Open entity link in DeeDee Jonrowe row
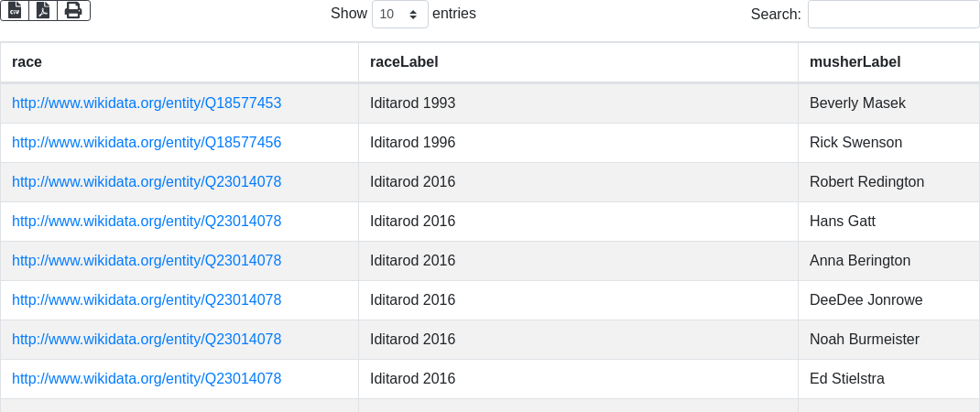 [147, 300]
